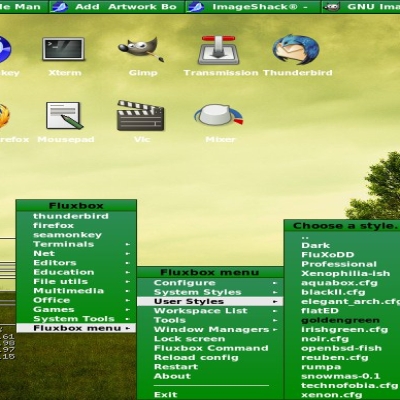Open the Mousepad desktop icon
Image resolution: width=400 pixels, height=400 pixels.
pos(64,116)
